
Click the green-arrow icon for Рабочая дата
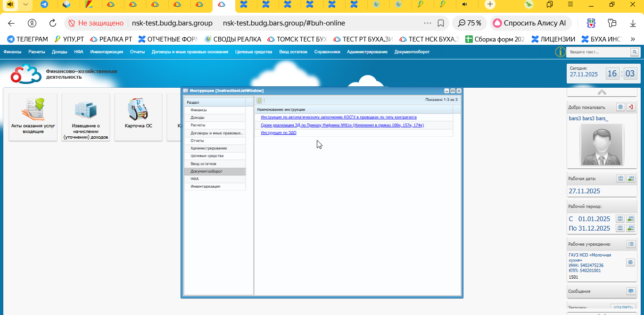pos(631,178)
